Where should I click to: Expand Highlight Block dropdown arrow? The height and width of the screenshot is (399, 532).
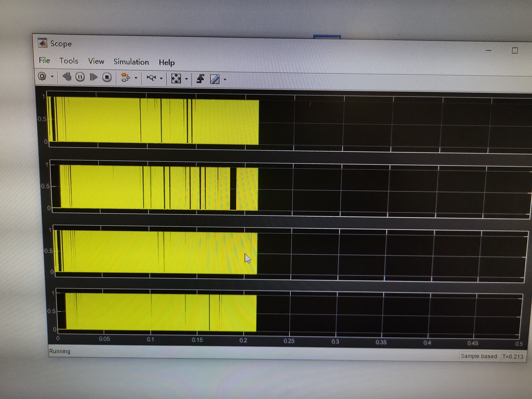click(x=136, y=78)
